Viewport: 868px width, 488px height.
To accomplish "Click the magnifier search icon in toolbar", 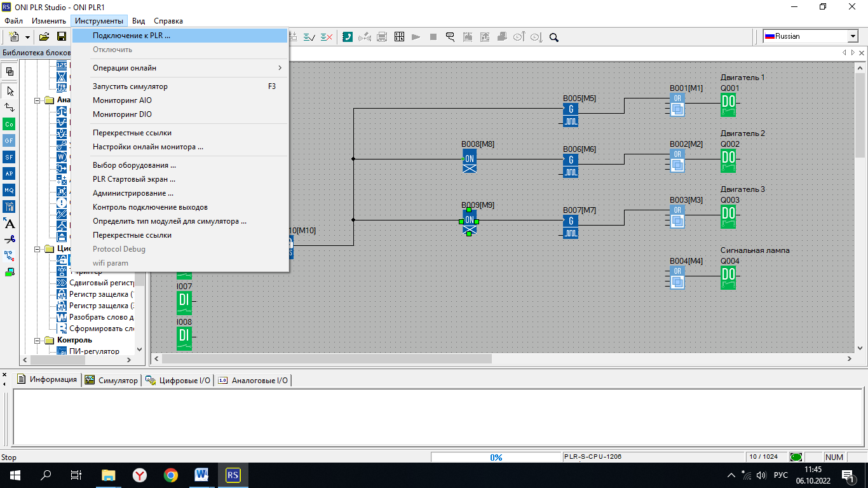I will (x=553, y=37).
